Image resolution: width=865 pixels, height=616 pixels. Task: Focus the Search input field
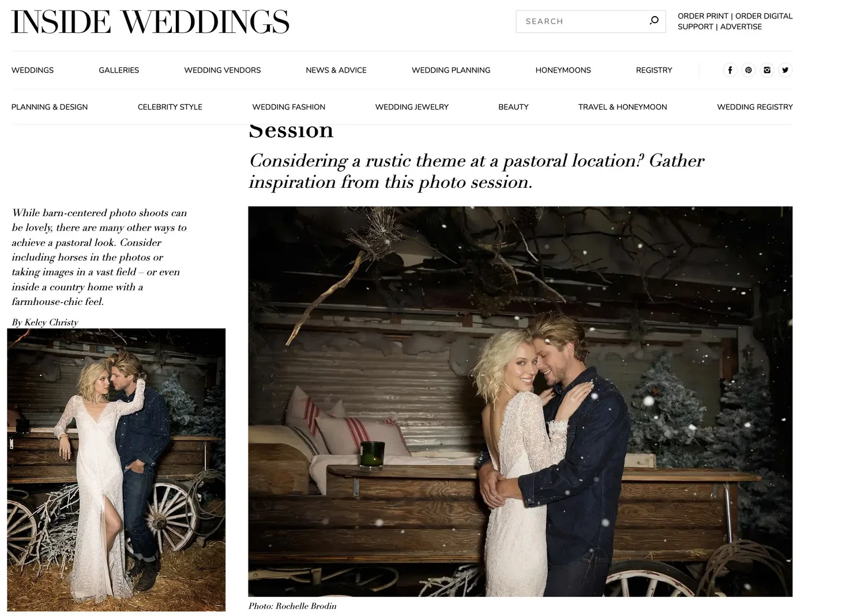(x=582, y=21)
